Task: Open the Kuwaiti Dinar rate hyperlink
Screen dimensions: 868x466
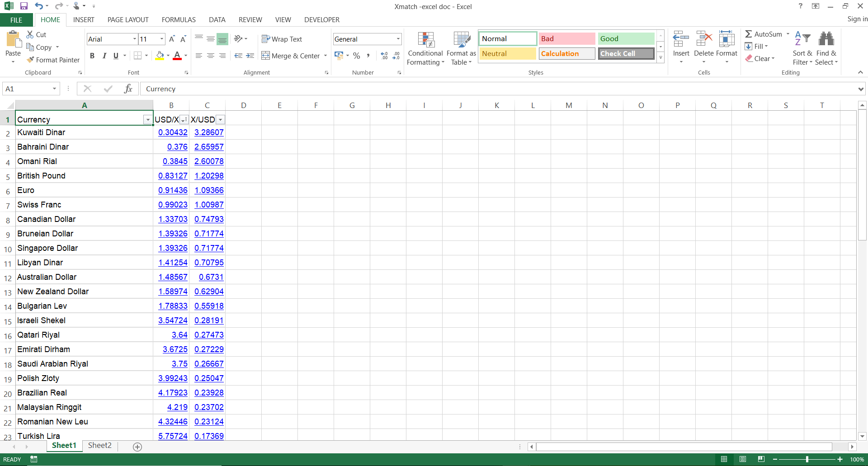Action: (x=173, y=132)
